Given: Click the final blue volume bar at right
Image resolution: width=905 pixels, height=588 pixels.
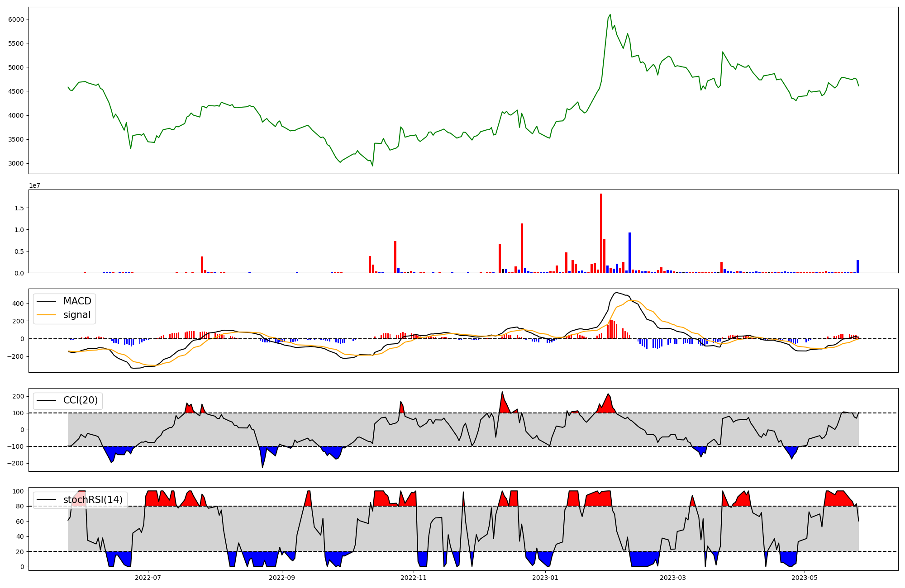Looking at the screenshot, I should click(857, 267).
